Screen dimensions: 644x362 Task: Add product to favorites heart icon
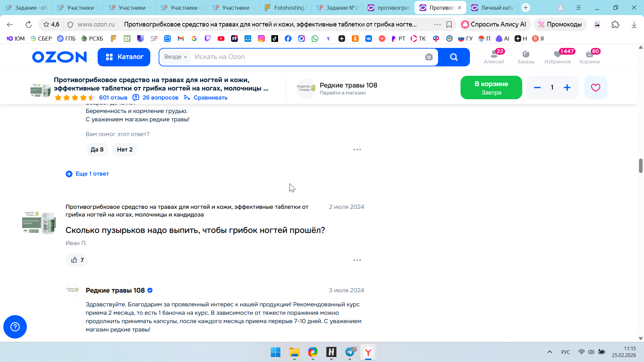[x=595, y=87]
